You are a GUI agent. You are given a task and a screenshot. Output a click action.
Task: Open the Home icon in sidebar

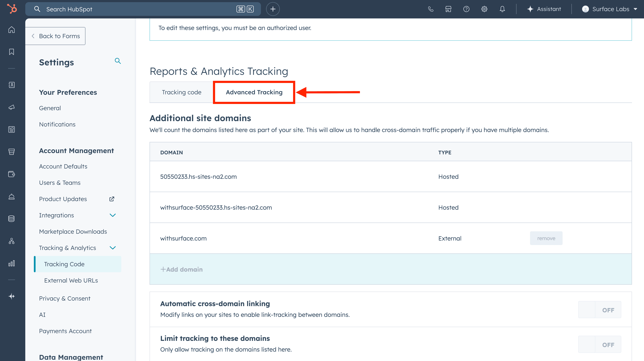[x=12, y=30]
